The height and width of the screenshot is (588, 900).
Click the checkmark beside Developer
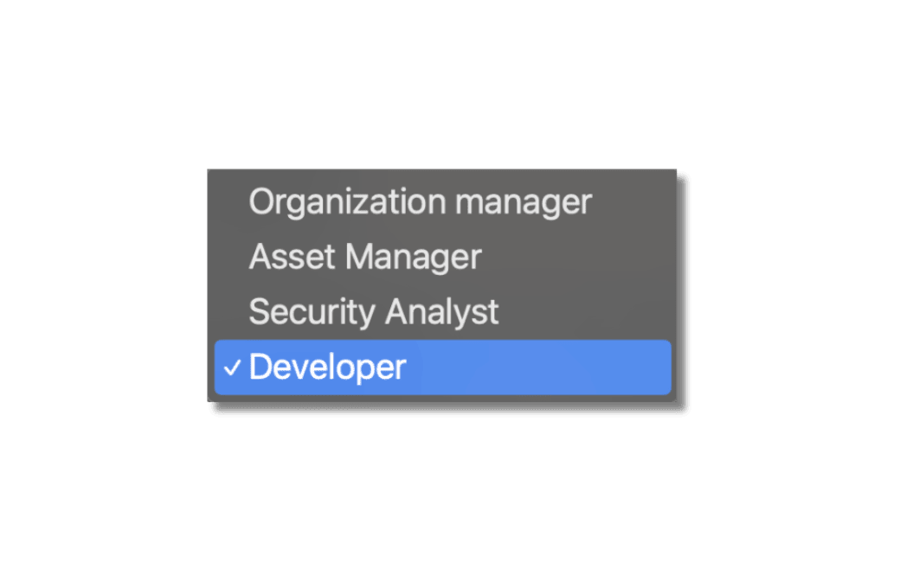230,367
